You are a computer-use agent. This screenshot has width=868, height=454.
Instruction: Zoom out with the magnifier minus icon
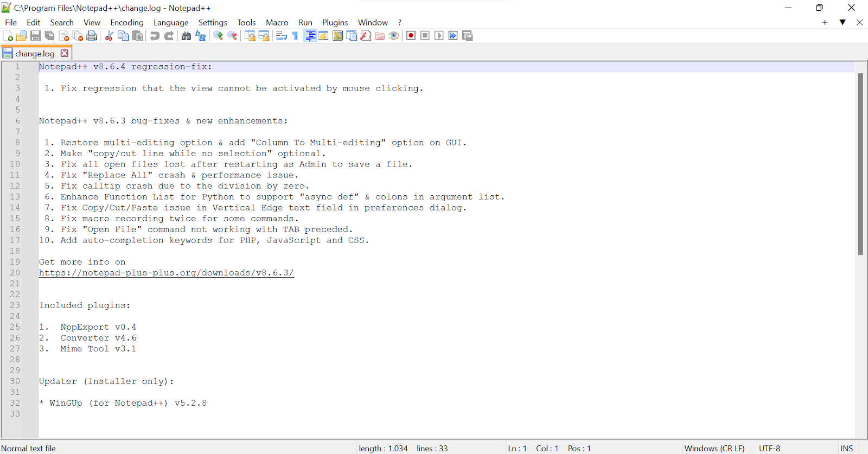tap(232, 36)
